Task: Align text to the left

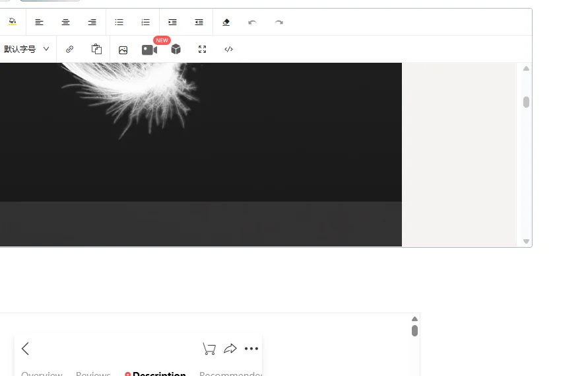Action: click(x=39, y=22)
